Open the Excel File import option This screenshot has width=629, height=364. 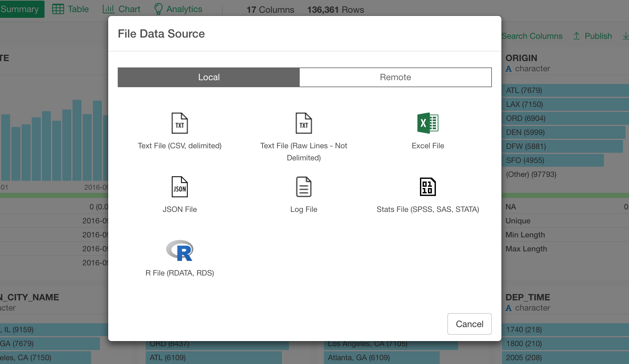tap(428, 123)
